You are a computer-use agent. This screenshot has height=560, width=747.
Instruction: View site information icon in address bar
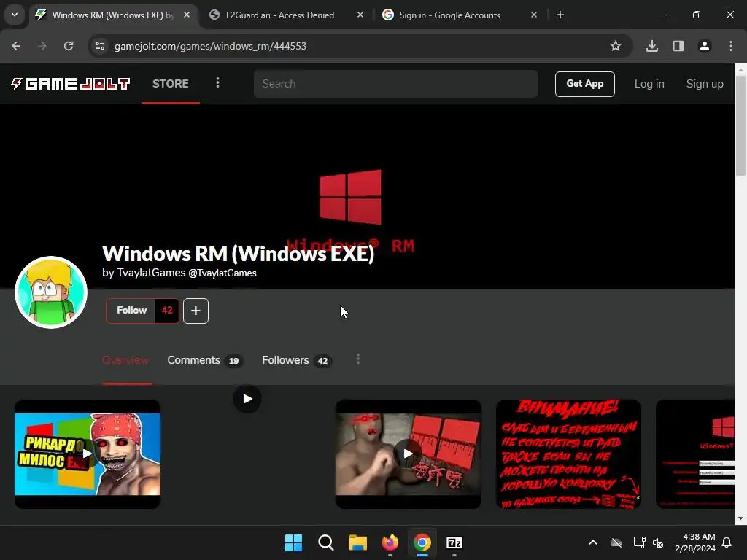point(100,46)
